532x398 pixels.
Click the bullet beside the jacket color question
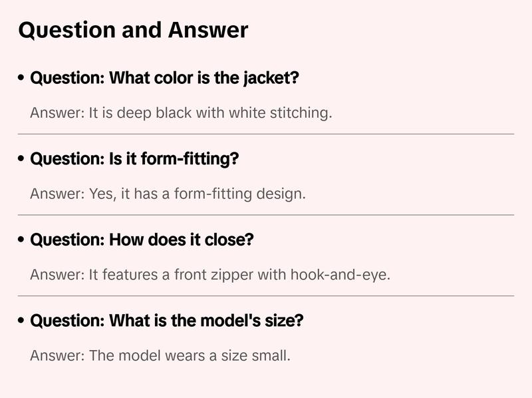[x=22, y=79]
